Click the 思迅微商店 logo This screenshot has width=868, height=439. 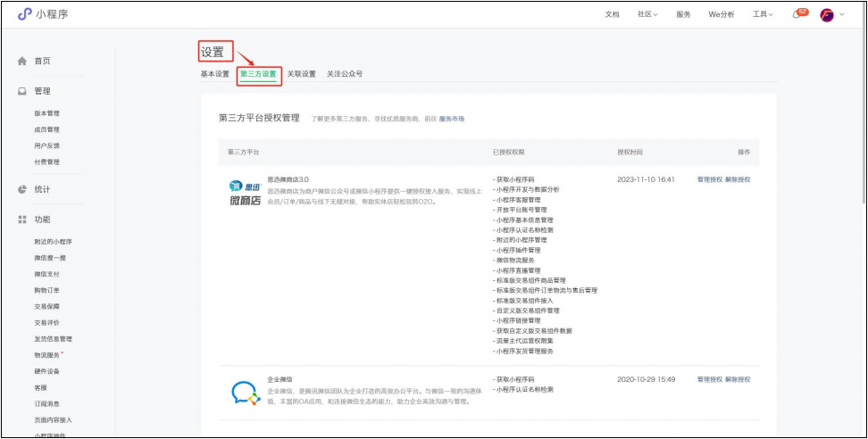click(245, 193)
